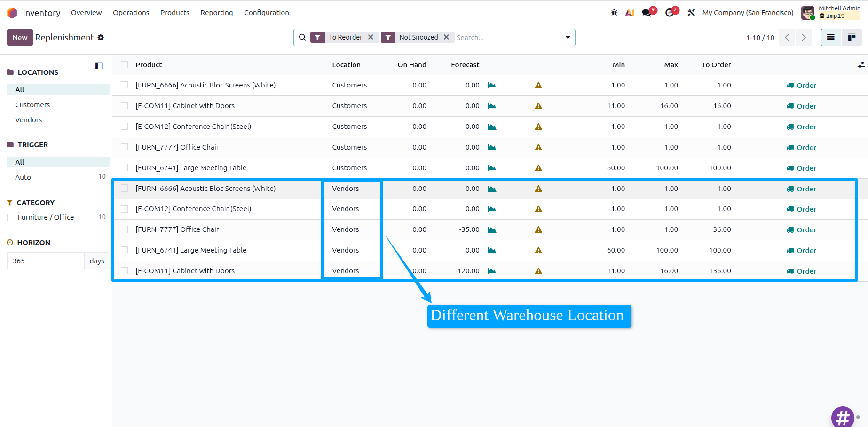
Task: Tick checkbox for Customers Conference Chair row
Action: [x=124, y=127]
